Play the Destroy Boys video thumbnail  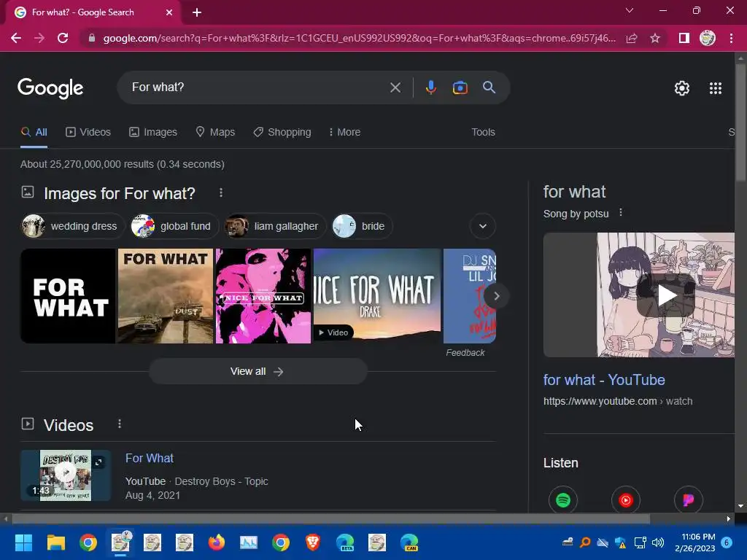click(65, 475)
